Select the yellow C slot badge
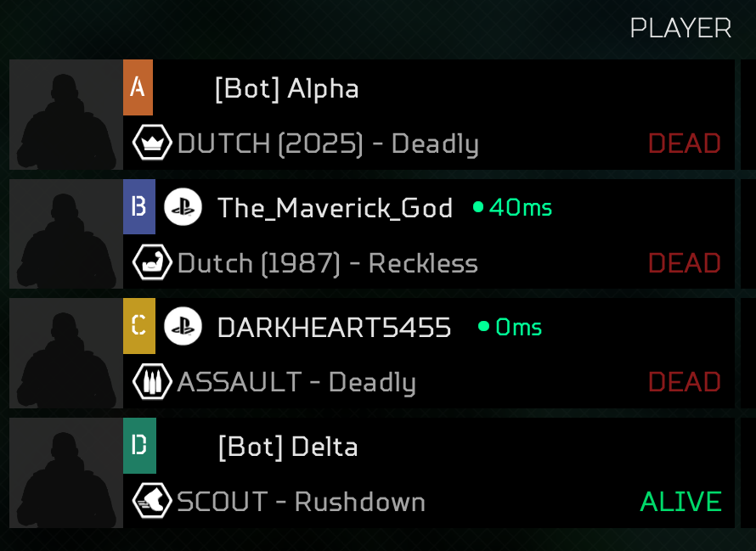 pos(139,326)
